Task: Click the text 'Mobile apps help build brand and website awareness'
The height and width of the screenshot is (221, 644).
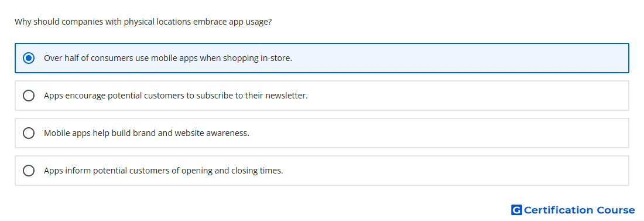Action: click(x=146, y=133)
